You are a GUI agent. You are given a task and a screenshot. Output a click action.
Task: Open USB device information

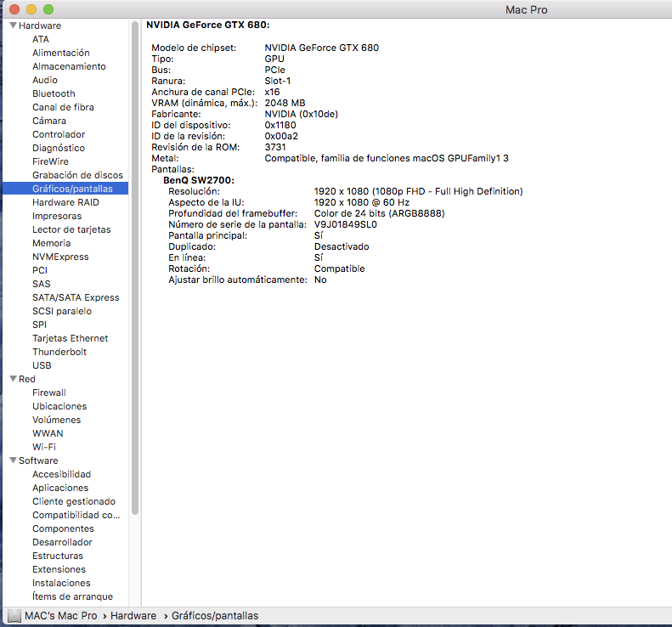tap(42, 365)
